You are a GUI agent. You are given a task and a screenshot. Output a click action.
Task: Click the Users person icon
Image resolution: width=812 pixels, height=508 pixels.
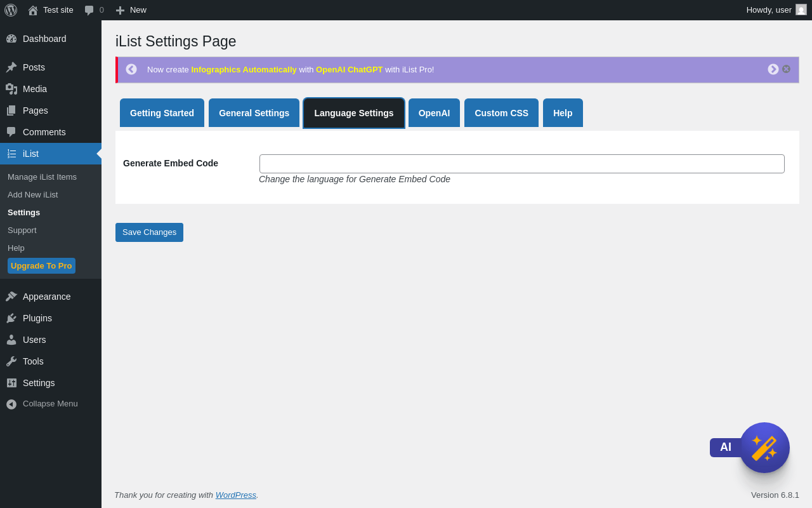(x=11, y=340)
